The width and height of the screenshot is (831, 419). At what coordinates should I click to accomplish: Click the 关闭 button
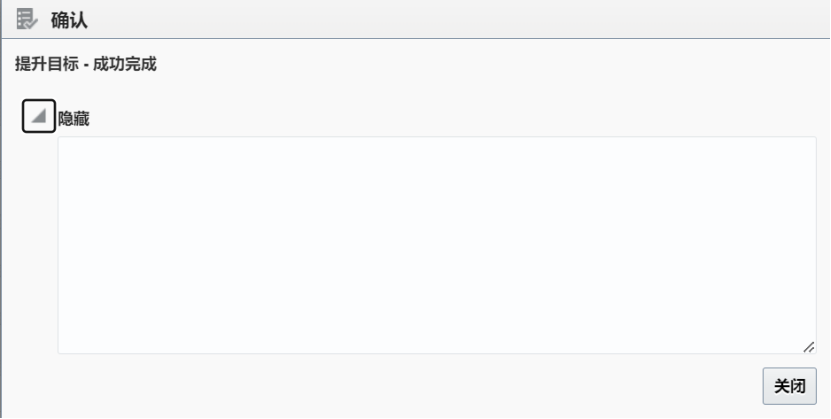click(789, 386)
